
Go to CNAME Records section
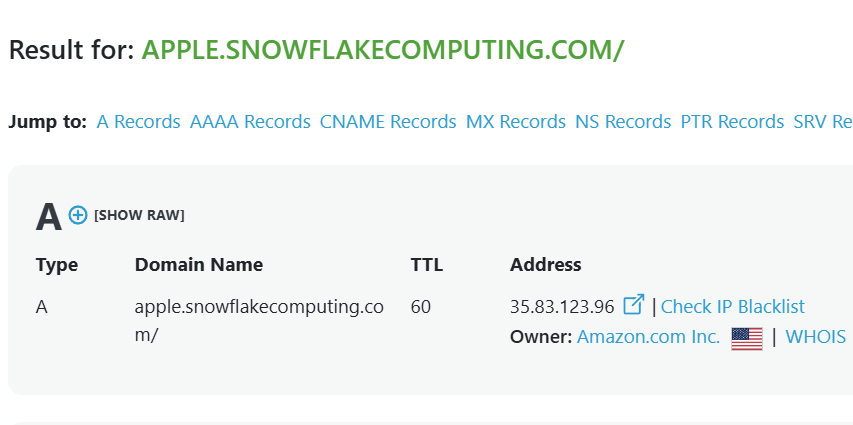pyautogui.click(x=388, y=122)
